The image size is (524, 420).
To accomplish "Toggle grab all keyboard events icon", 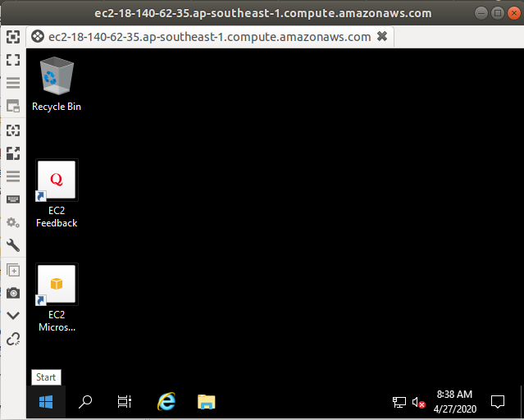I will (x=13, y=199).
